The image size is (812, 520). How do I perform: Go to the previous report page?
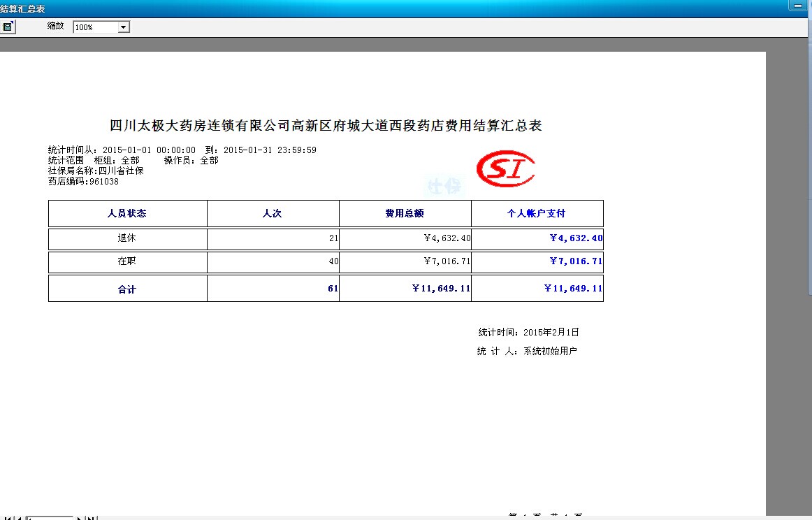18,517
